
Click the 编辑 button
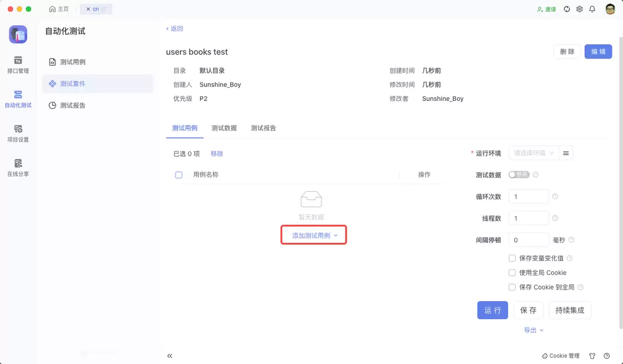[598, 52]
